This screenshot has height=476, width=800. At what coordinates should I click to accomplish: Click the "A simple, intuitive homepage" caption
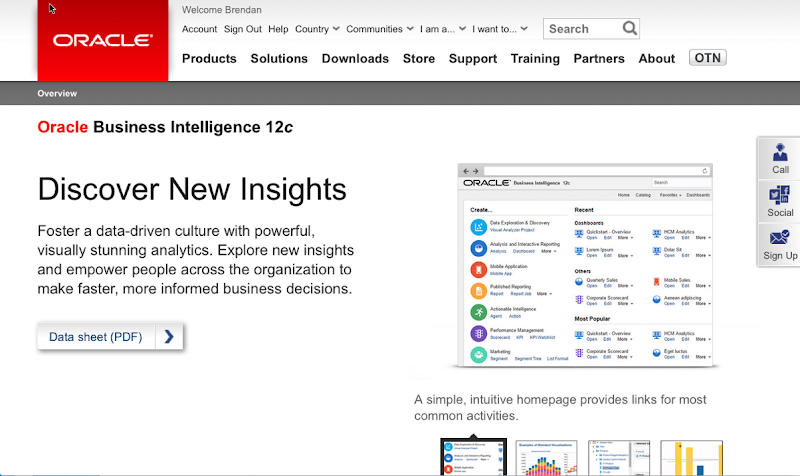[560, 408]
